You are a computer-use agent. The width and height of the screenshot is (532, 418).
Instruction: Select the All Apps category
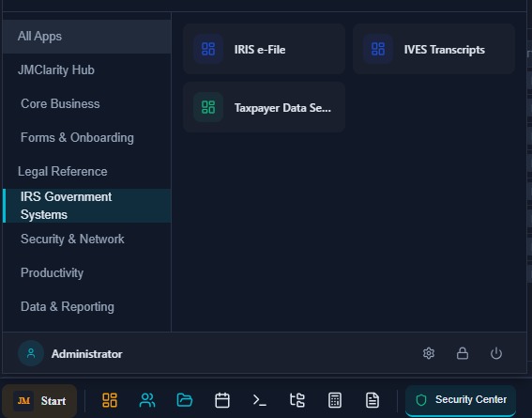pos(86,37)
